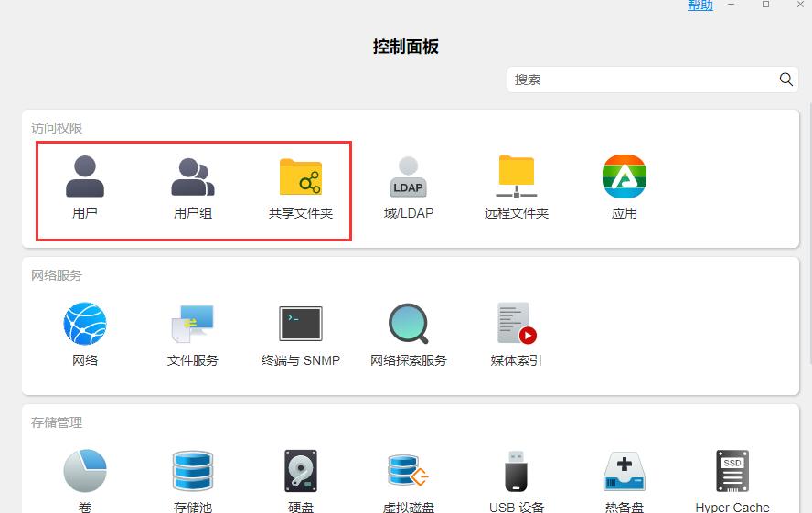
Task: Open the 终端与 SNMP terminal icon
Action: tap(301, 324)
